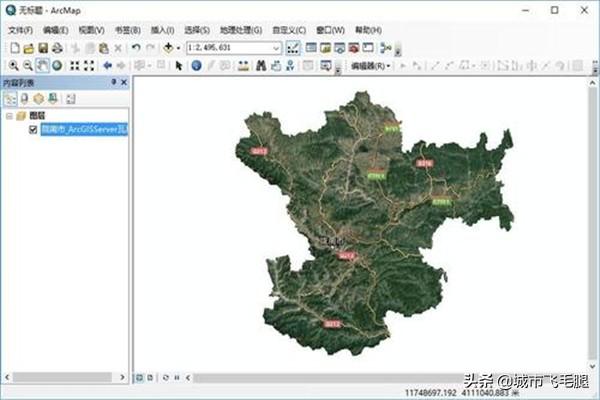Expand the Tools toolbar overflow options
600x400 pixels.
[338, 68]
